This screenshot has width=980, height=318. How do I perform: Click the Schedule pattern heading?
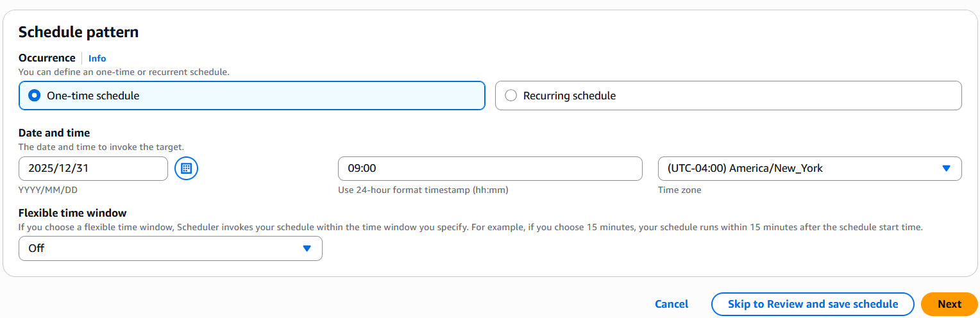[x=78, y=31]
